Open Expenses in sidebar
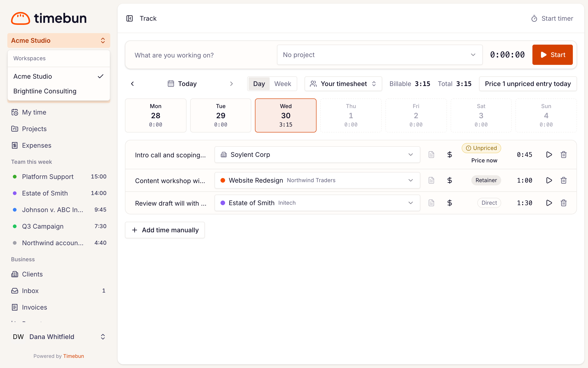This screenshot has width=588, height=368. 59,145
